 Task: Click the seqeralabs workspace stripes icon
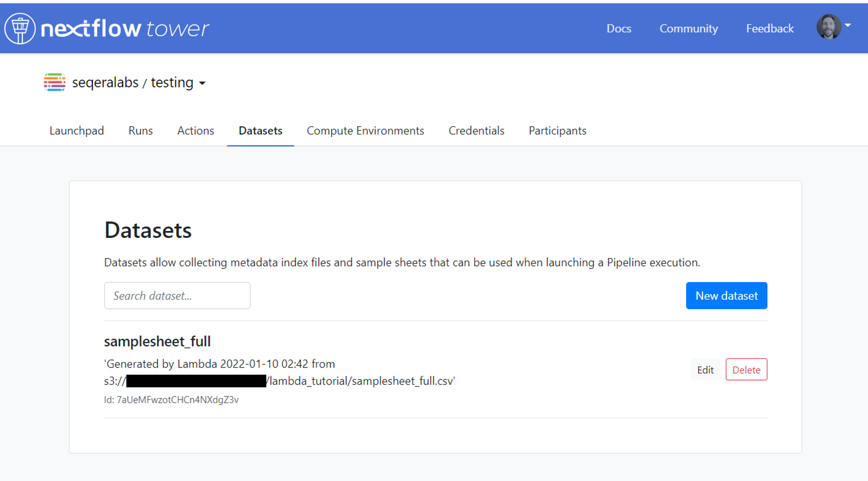pos(54,82)
